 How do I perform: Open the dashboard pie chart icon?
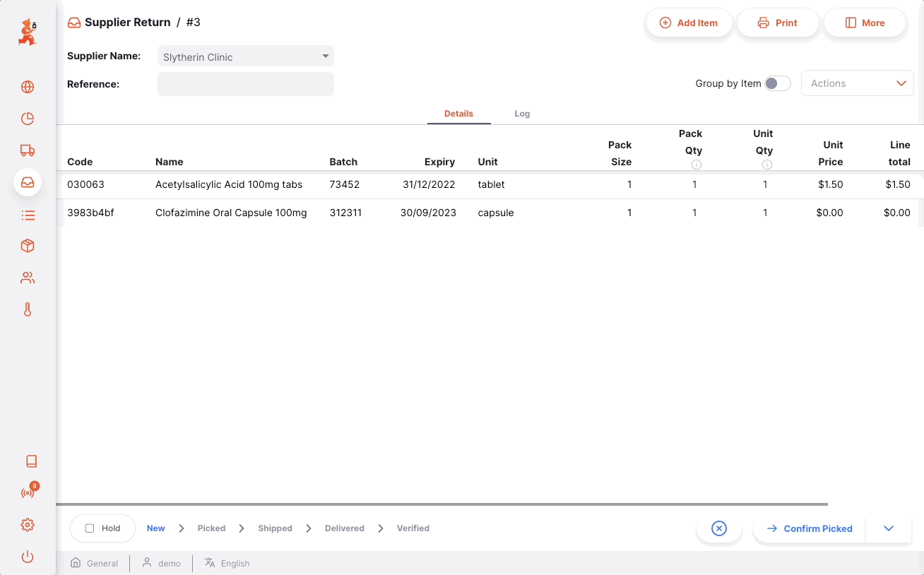(x=28, y=119)
